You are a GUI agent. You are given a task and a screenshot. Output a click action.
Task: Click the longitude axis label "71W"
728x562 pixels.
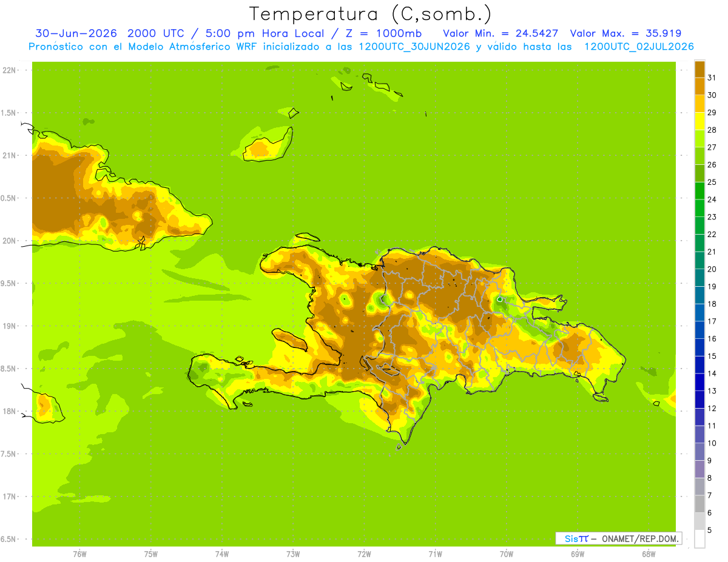(x=435, y=555)
